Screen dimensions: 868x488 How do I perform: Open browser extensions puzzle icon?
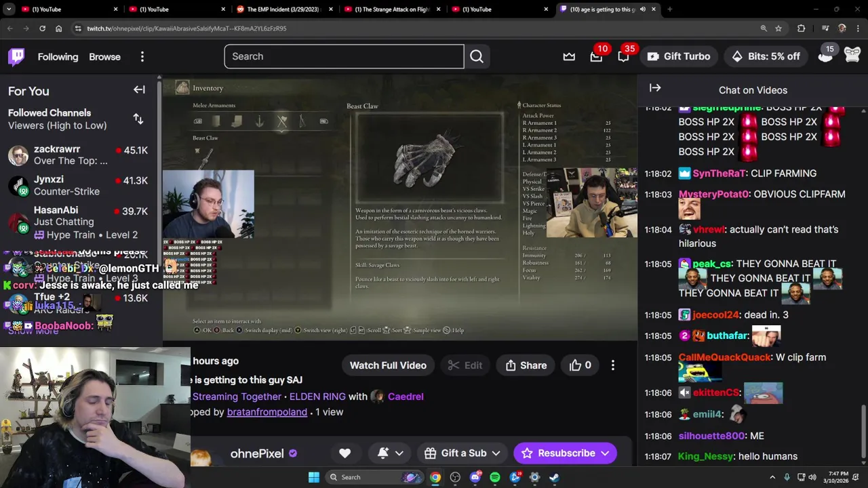click(802, 28)
